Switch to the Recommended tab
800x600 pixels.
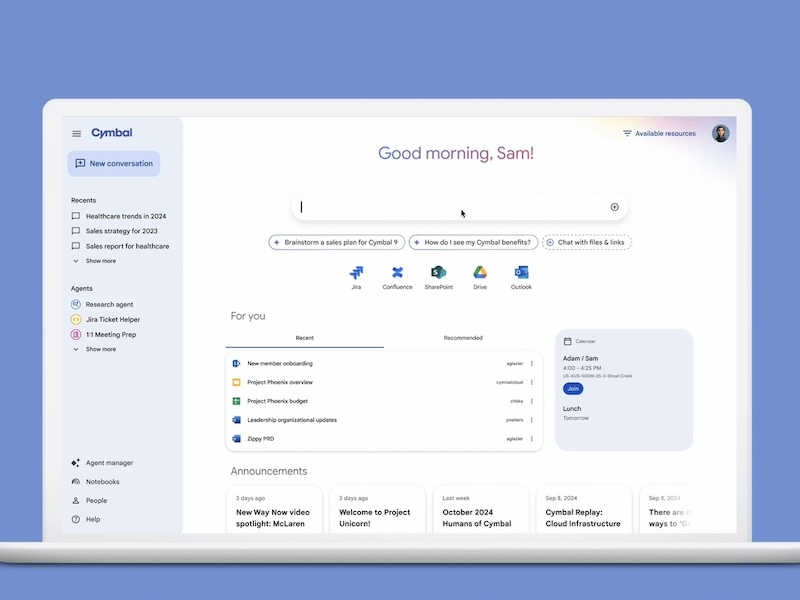(x=463, y=338)
